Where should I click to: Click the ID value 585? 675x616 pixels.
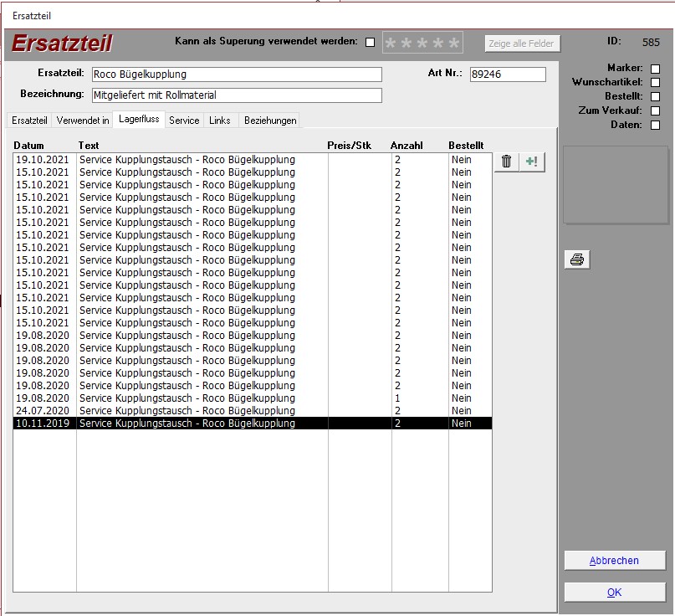point(651,42)
